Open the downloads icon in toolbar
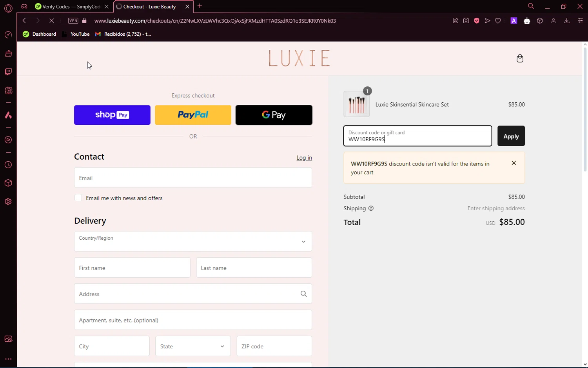 click(566, 21)
